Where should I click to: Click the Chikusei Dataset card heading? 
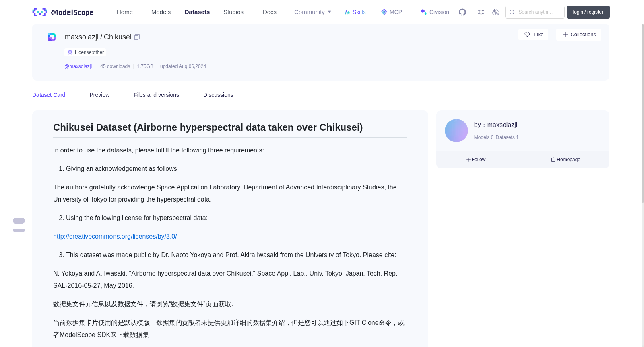click(208, 127)
